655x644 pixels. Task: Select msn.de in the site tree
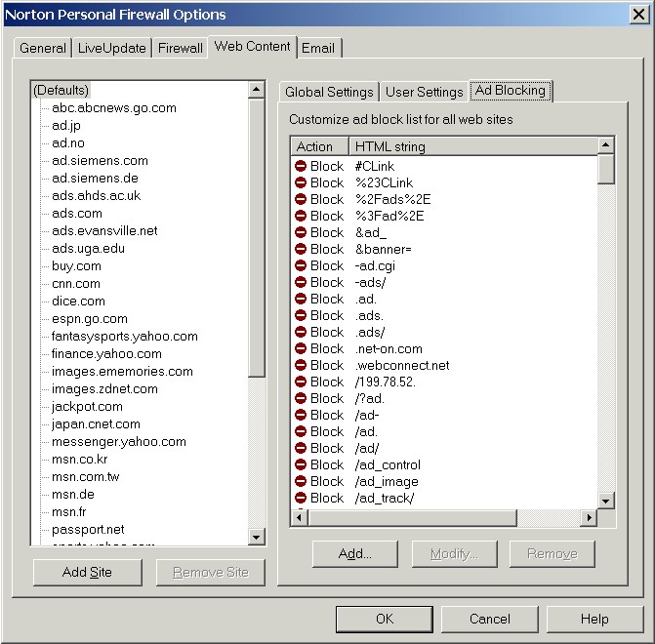72,494
